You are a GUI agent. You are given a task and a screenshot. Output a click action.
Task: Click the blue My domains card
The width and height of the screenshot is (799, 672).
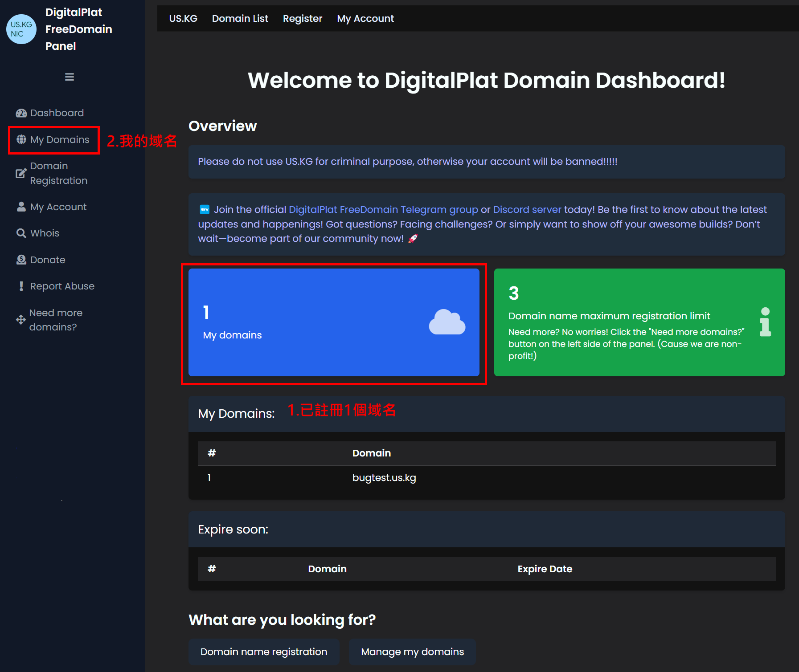coord(333,322)
